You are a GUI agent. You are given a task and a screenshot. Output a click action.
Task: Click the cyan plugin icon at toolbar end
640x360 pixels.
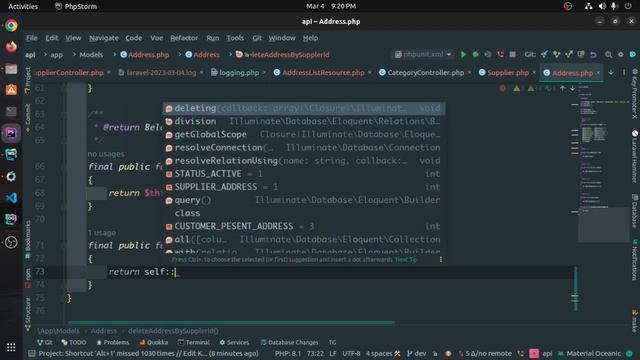(633, 54)
